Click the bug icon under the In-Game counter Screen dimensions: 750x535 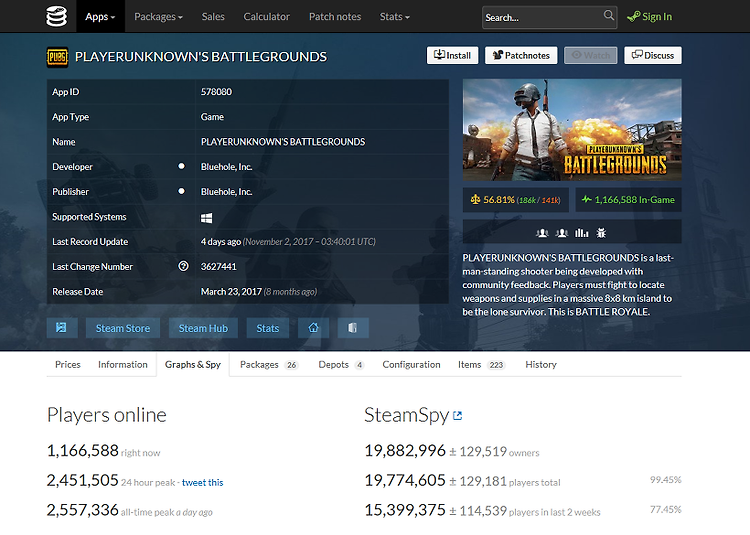[x=601, y=233]
